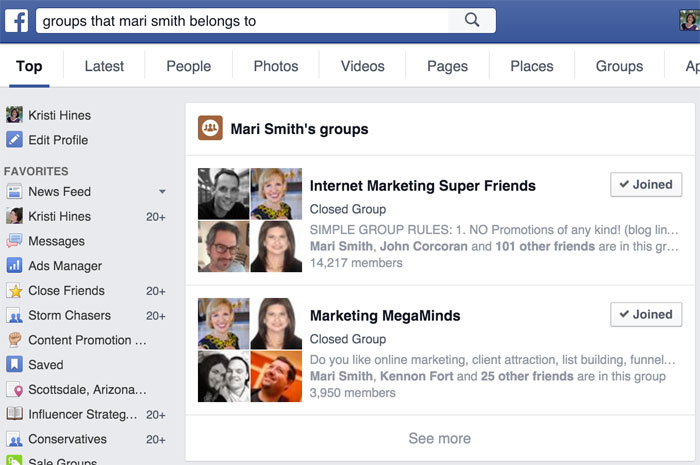This screenshot has height=465, width=700.
Task: Click John Corcoran name link
Action: point(424,246)
